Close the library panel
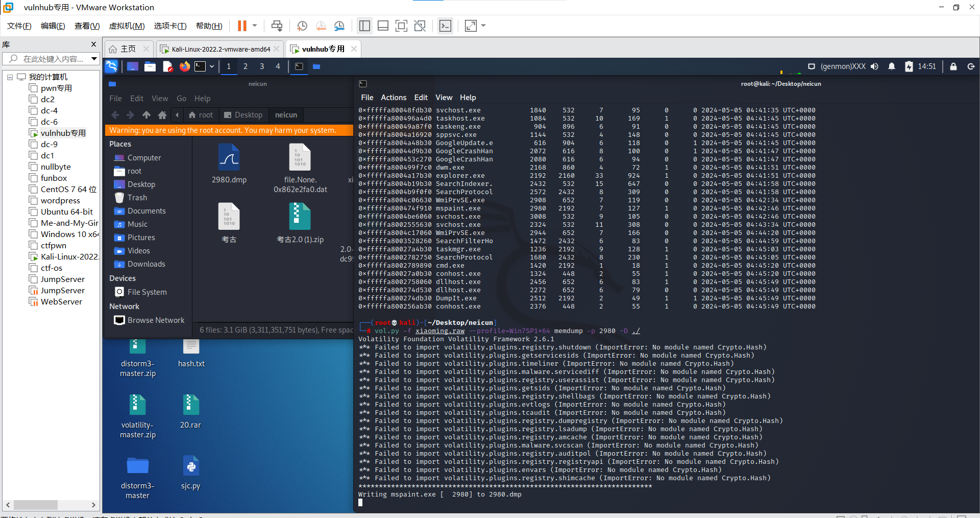 (93, 44)
